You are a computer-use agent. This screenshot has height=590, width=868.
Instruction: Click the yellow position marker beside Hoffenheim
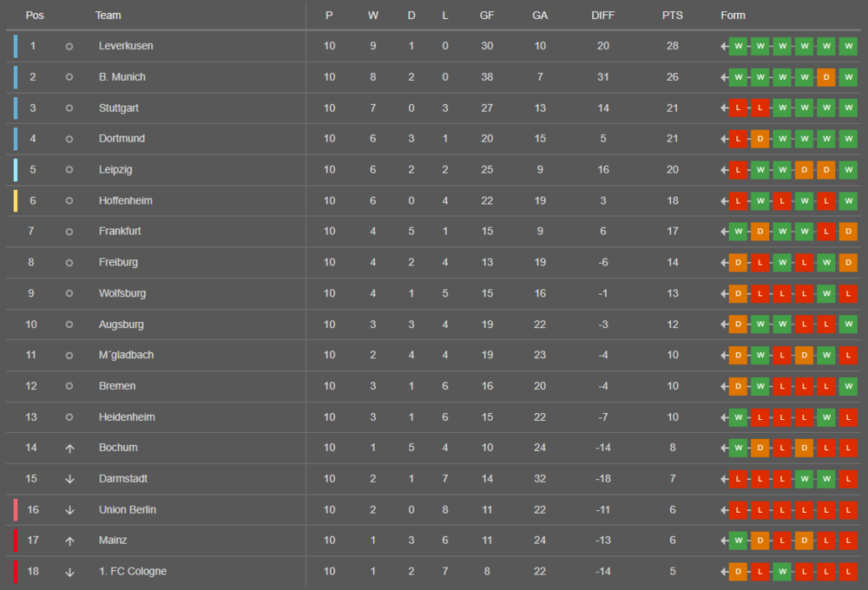16,200
